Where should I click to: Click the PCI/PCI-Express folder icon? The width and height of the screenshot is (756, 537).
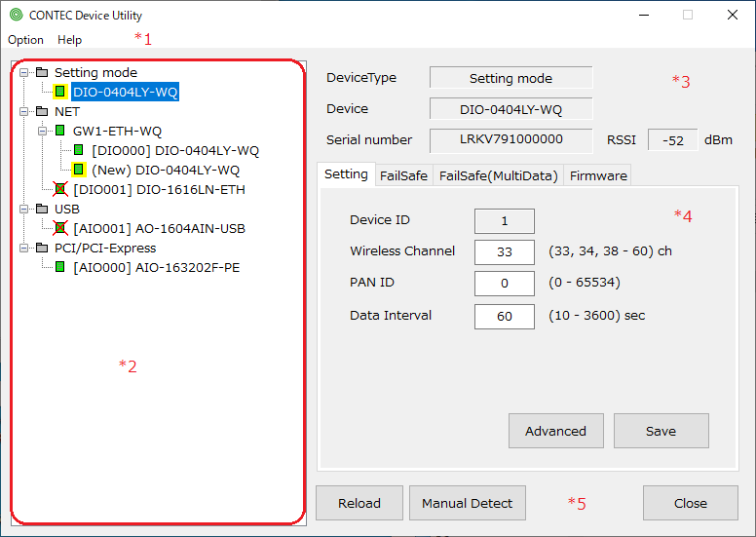[x=42, y=248]
